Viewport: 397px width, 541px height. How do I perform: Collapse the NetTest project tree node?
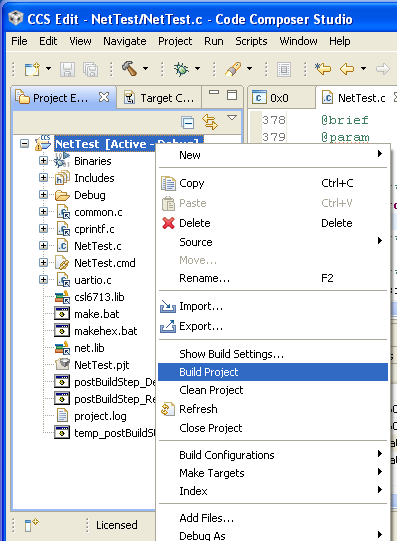pyautogui.click(x=24, y=143)
